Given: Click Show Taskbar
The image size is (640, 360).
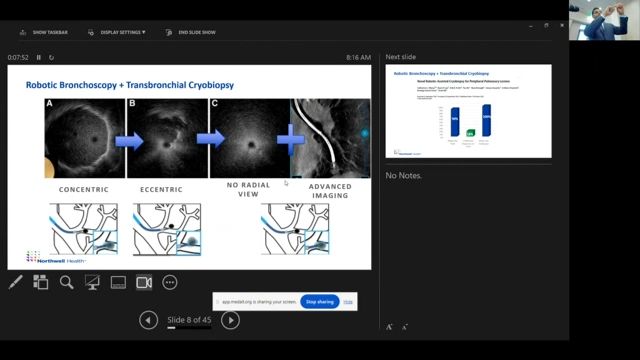Looking at the screenshot, I should (44, 32).
